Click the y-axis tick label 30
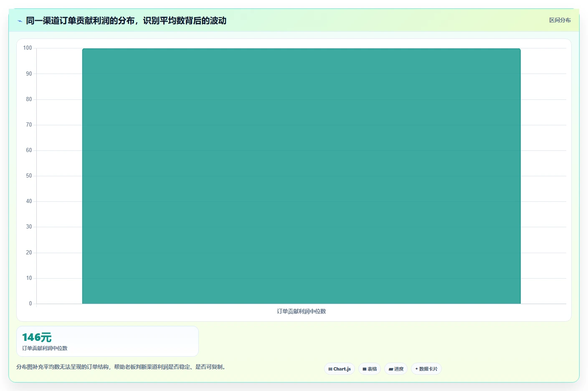The image size is (588, 391). (29, 226)
